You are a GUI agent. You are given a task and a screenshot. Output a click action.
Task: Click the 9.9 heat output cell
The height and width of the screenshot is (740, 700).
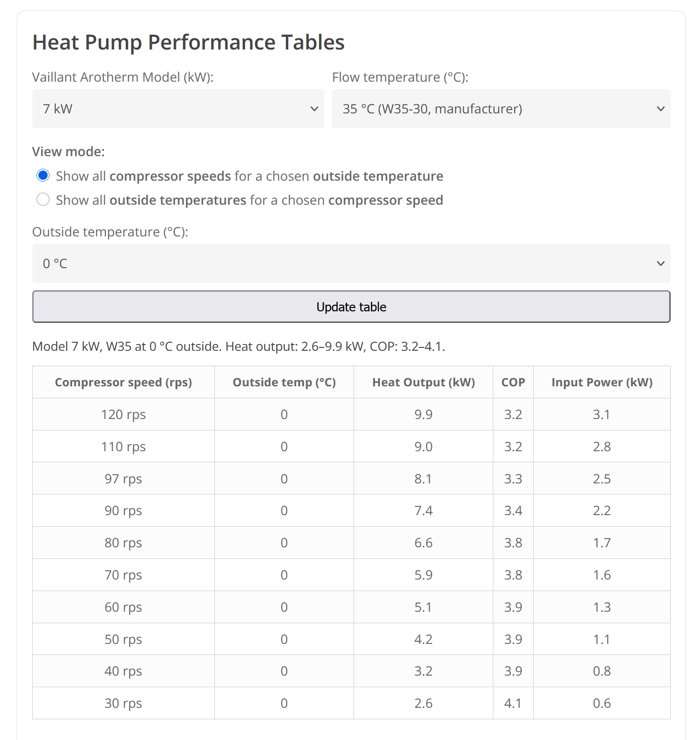(x=423, y=415)
